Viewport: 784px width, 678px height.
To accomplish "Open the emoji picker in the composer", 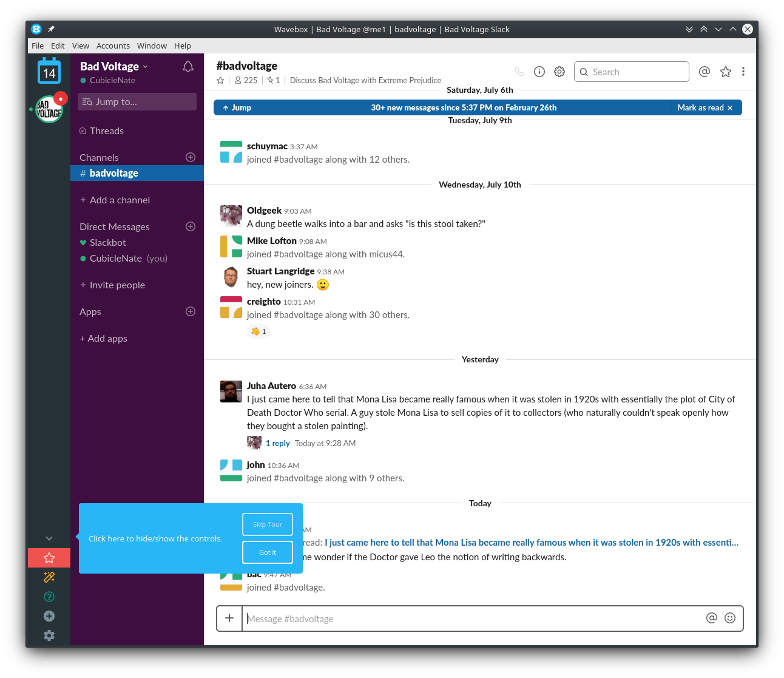I will point(730,618).
